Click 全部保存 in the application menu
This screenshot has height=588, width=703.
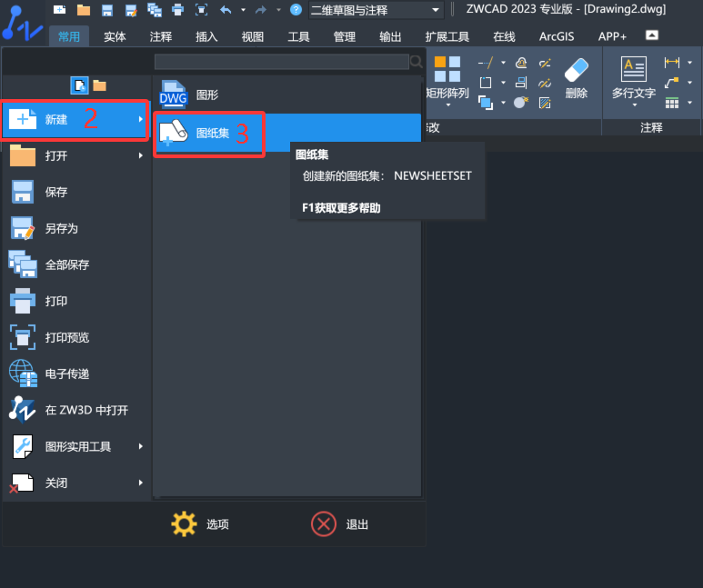coord(75,264)
